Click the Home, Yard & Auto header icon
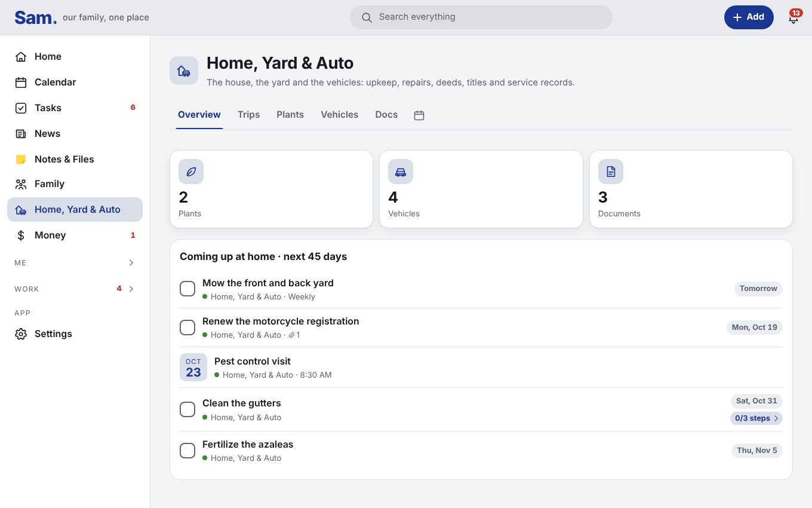The image size is (812, 508). [x=184, y=71]
